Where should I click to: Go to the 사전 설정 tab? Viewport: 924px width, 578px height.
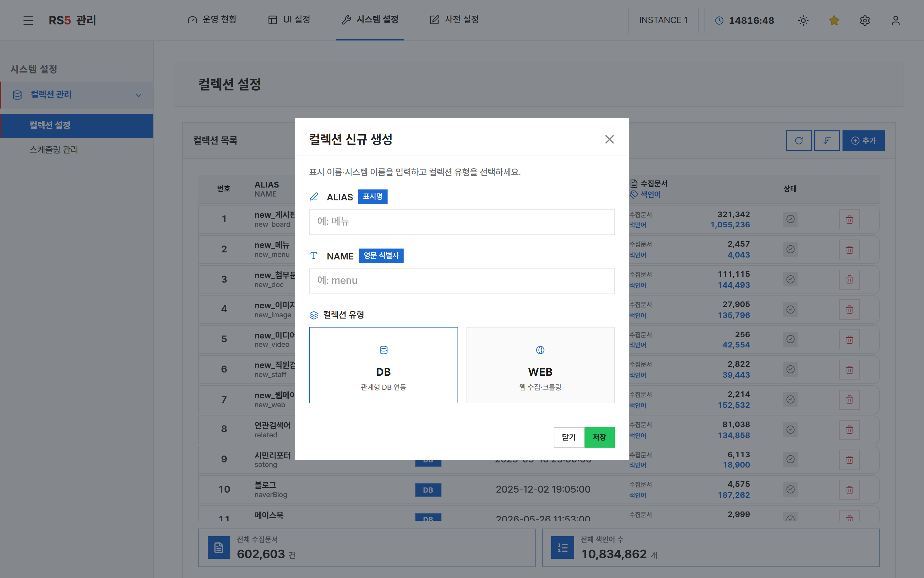pyautogui.click(x=454, y=20)
